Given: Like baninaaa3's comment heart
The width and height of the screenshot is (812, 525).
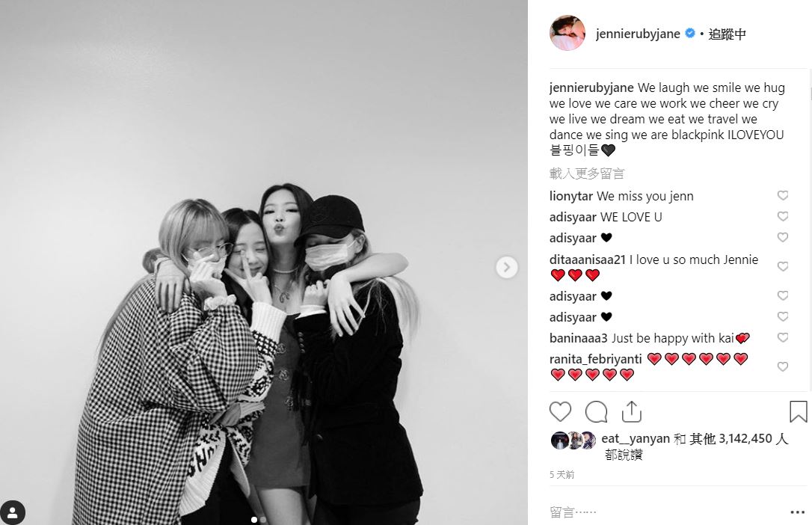Looking at the screenshot, I should [783, 337].
